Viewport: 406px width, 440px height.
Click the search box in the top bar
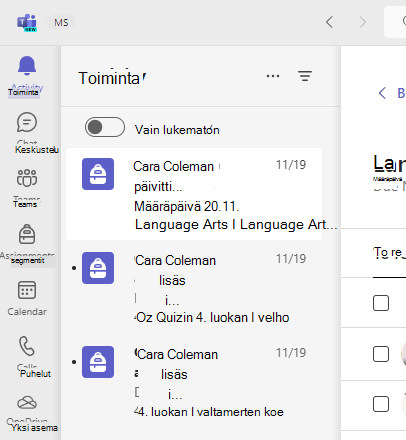[395, 22]
